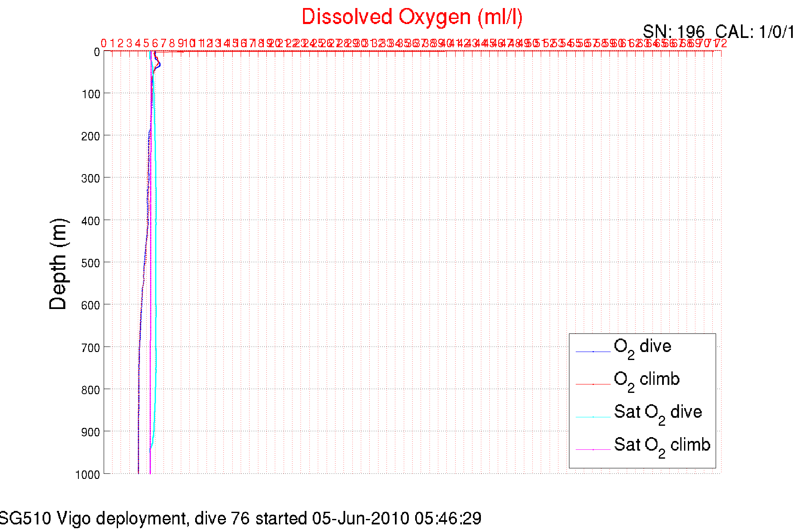Click oxygen axis tick label 0
797x532 pixels.
(104, 43)
